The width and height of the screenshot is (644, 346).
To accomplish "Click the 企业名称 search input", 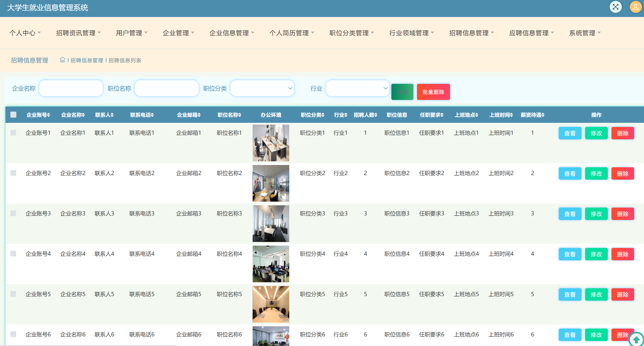I will 71,88.
